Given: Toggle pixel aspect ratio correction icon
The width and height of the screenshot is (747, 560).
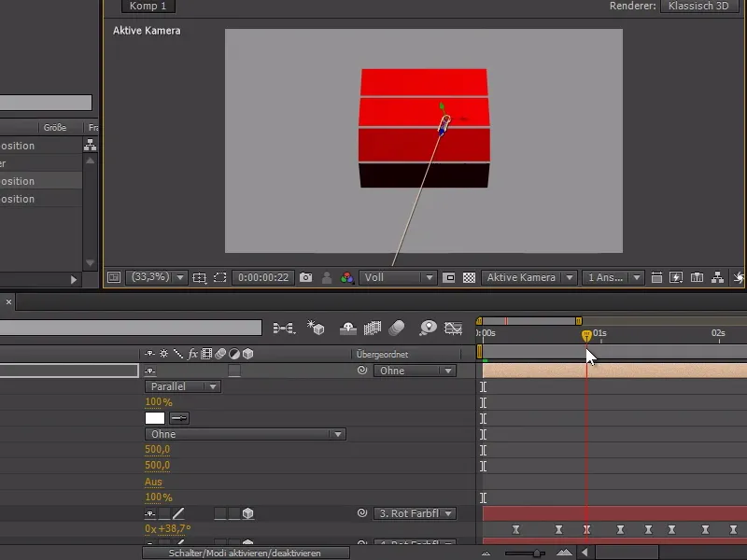Looking at the screenshot, I should pos(656,277).
